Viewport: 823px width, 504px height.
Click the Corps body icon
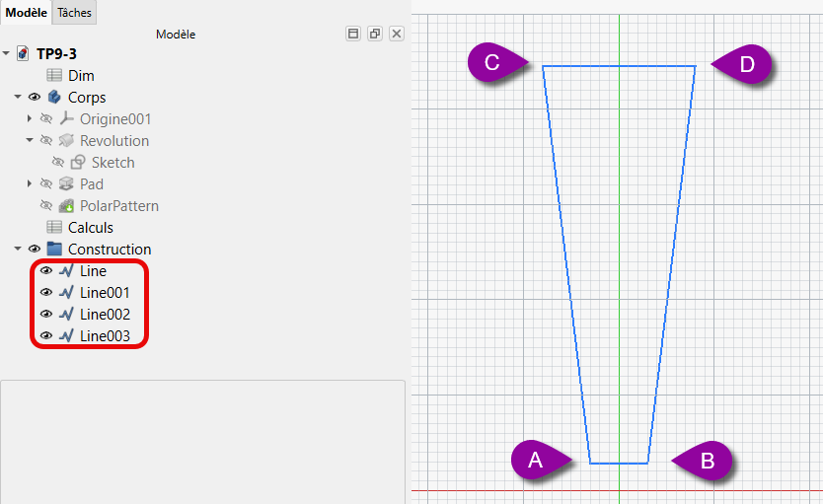(55, 98)
